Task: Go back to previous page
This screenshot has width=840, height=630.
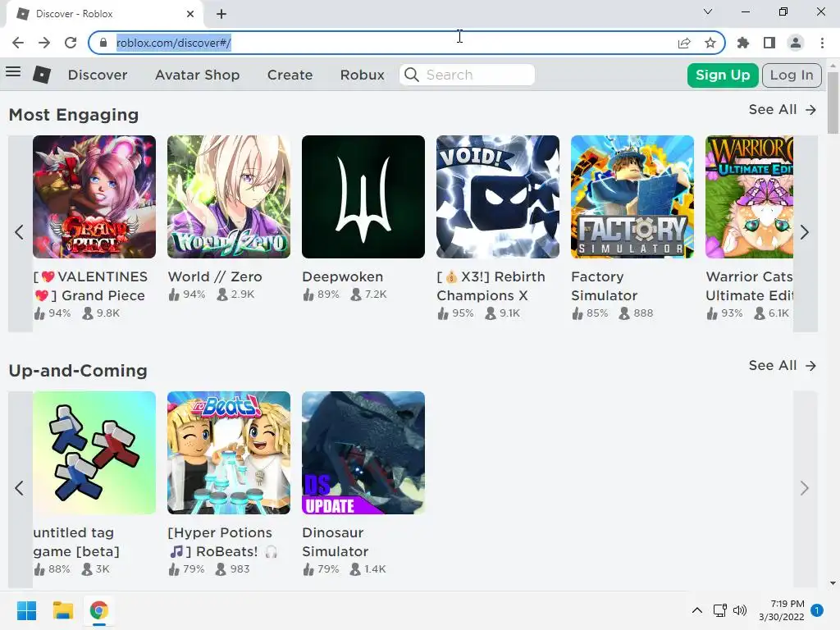Action: [18, 43]
